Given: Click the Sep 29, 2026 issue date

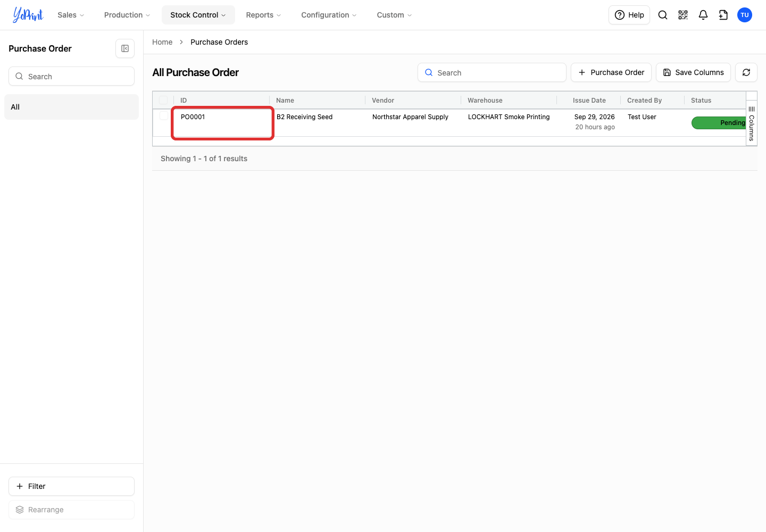Looking at the screenshot, I should pos(595,117).
